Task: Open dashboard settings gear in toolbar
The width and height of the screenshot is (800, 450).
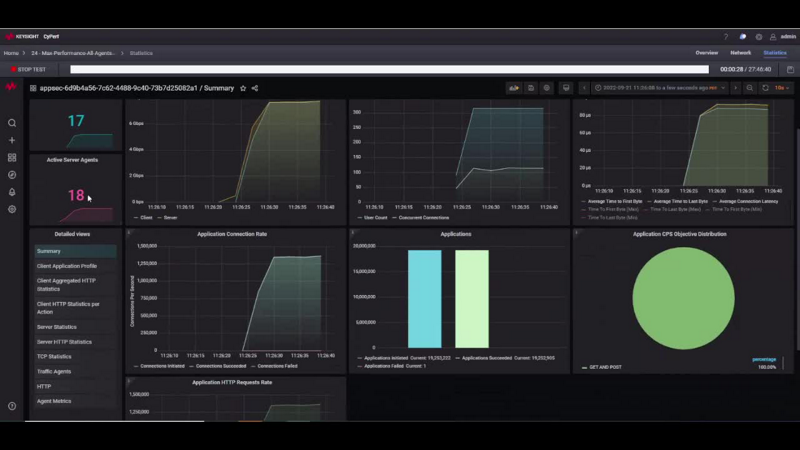Action: [x=546, y=88]
